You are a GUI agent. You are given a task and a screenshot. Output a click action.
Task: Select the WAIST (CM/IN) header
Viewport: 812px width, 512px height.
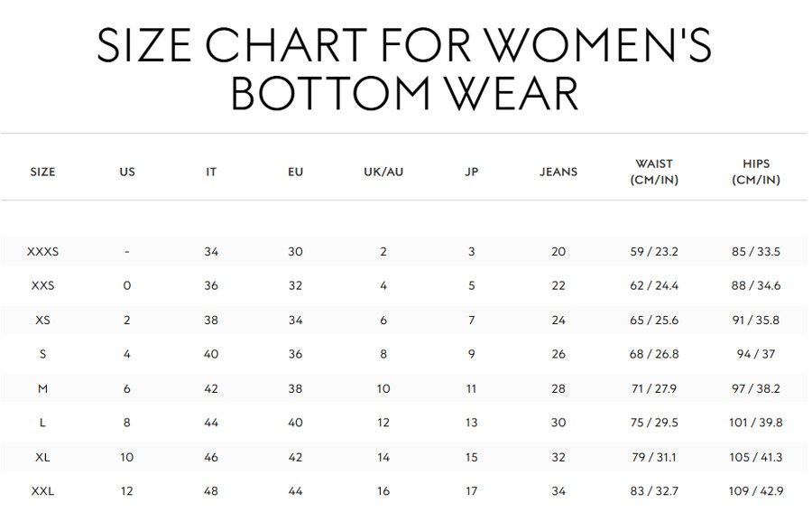click(x=654, y=172)
